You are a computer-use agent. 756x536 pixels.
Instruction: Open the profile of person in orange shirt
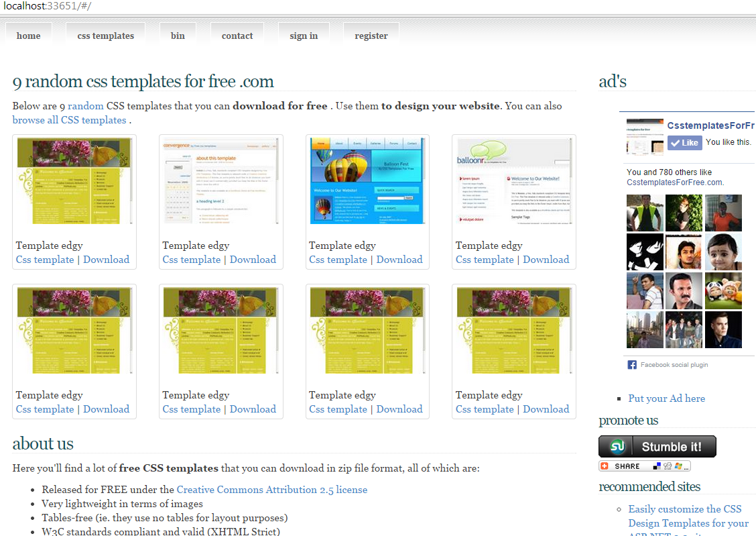point(723,213)
